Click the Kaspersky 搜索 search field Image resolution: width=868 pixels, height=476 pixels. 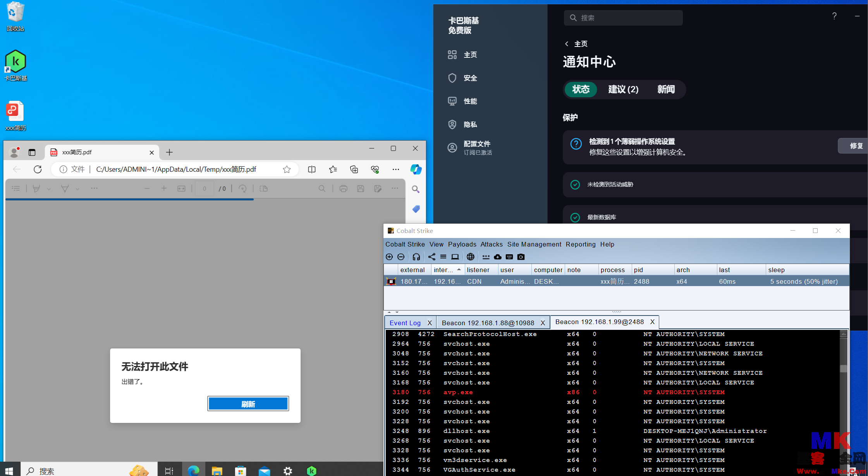coord(623,18)
